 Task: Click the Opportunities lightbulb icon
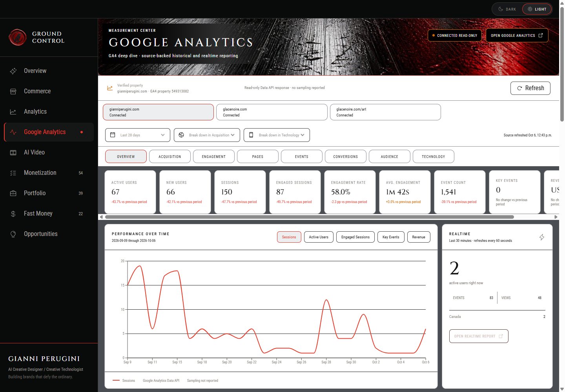click(x=13, y=234)
